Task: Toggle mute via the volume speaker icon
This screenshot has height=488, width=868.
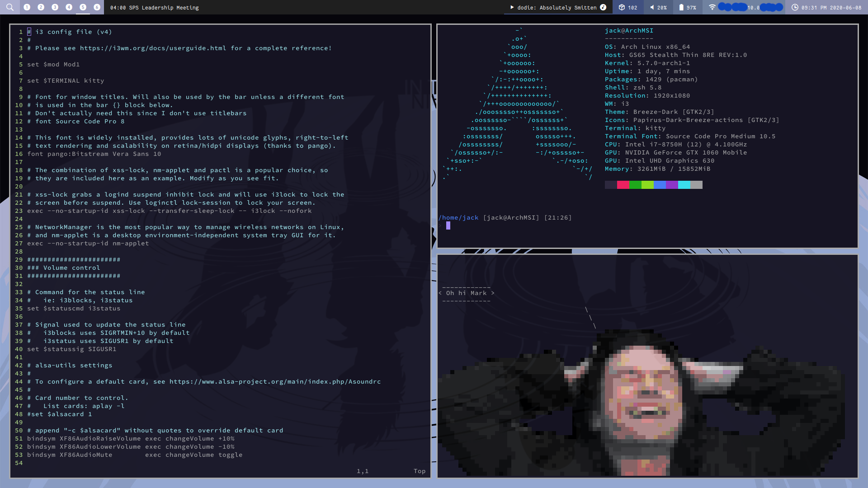Action: (x=652, y=7)
